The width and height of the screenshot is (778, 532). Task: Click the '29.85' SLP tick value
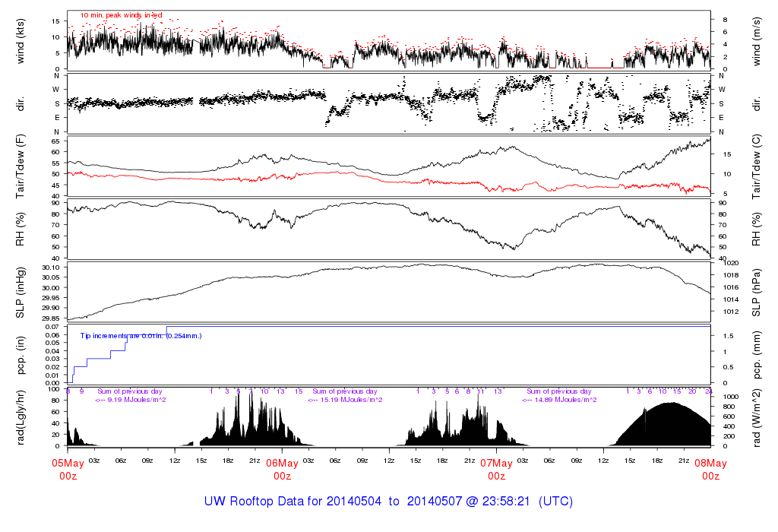51,318
